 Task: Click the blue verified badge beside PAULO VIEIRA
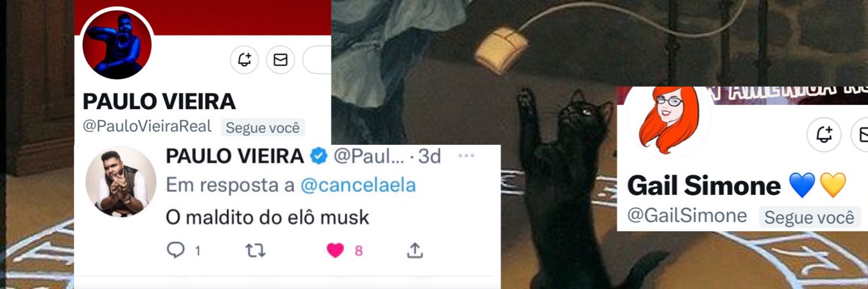[318, 156]
